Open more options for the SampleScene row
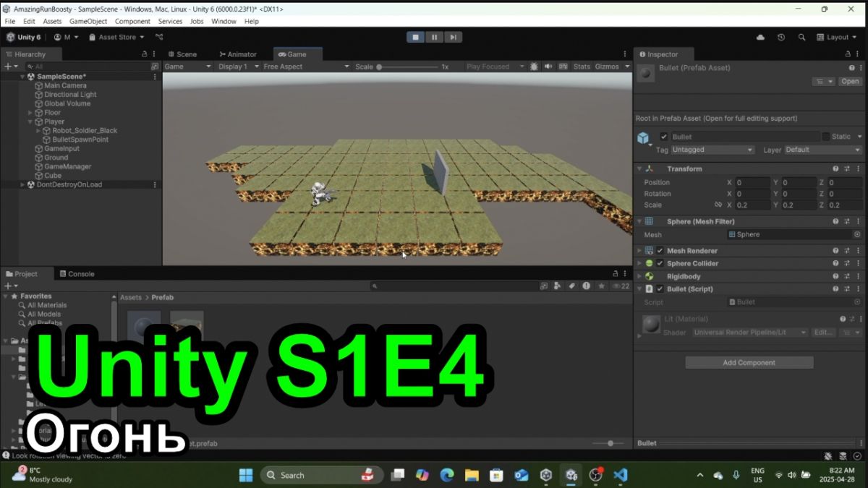Viewport: 868px width, 488px height. point(155,77)
